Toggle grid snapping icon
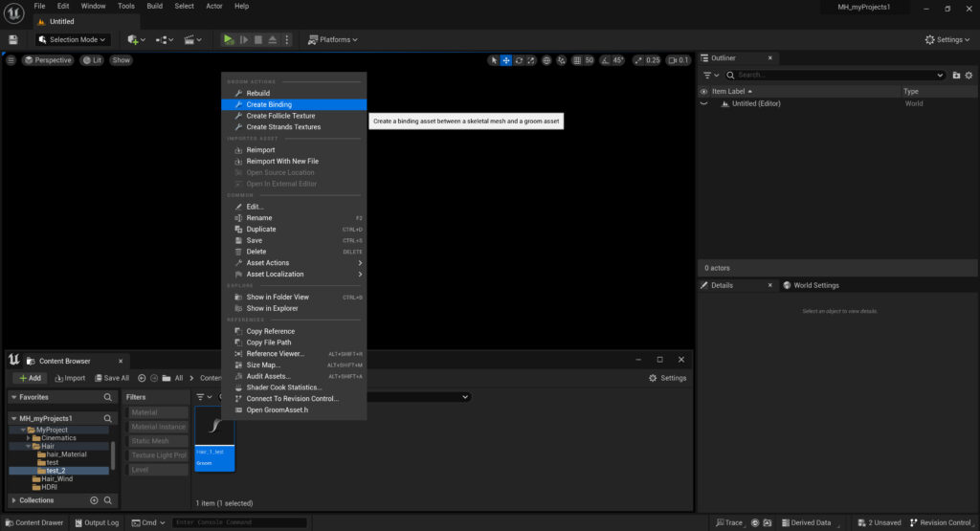The height and width of the screenshot is (531, 980). pyautogui.click(x=577, y=60)
